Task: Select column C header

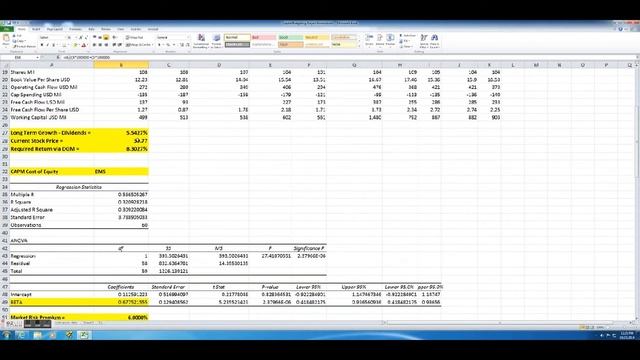Action: (x=169, y=65)
